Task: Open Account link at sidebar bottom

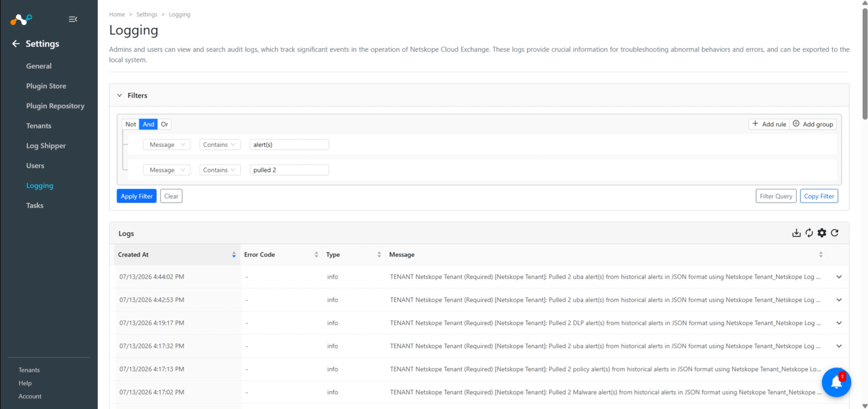Action: [30, 396]
